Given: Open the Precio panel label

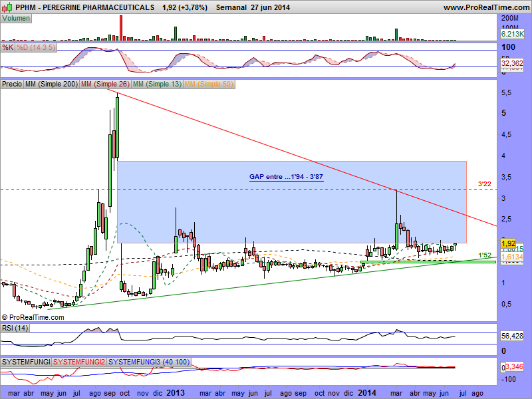Looking at the screenshot, I should click(12, 84).
